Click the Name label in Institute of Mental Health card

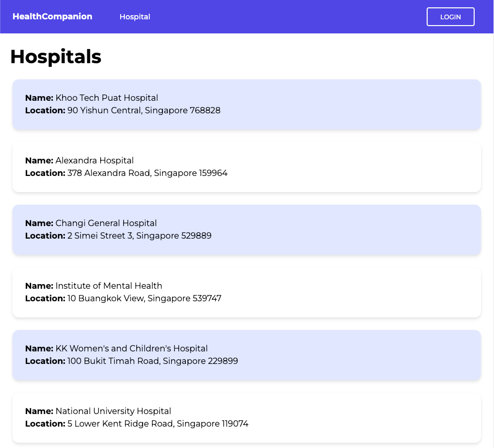39,286
